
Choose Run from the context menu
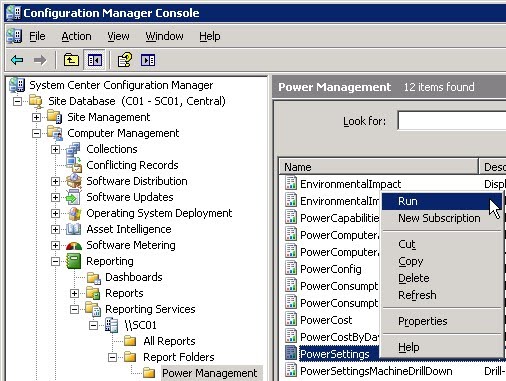point(441,201)
